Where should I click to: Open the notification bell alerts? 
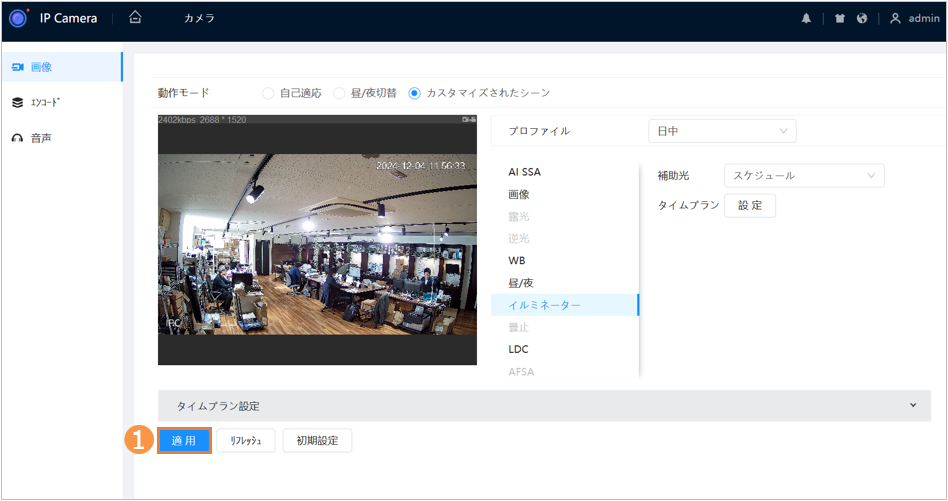806,19
